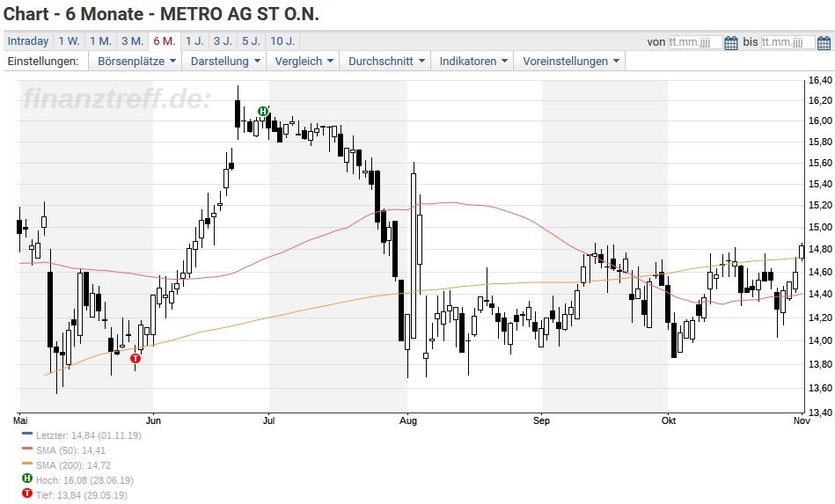Select the 3 J. time range tab
The height and width of the screenshot is (504, 835).
[x=223, y=41]
